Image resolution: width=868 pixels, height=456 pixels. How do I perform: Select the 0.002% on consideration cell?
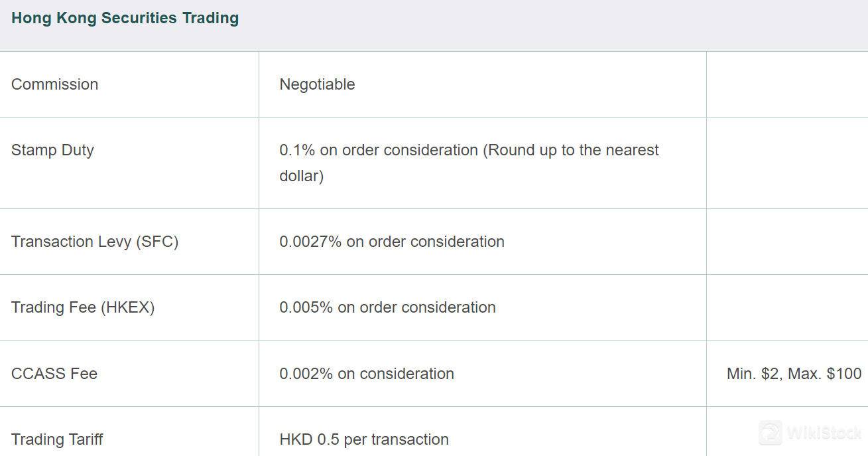[367, 374]
